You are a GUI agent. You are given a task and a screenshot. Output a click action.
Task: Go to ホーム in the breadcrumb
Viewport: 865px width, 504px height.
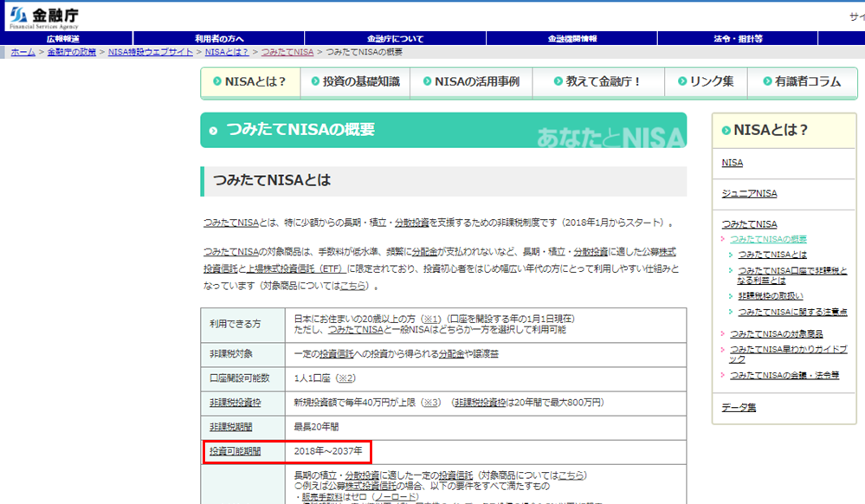pos(23,52)
